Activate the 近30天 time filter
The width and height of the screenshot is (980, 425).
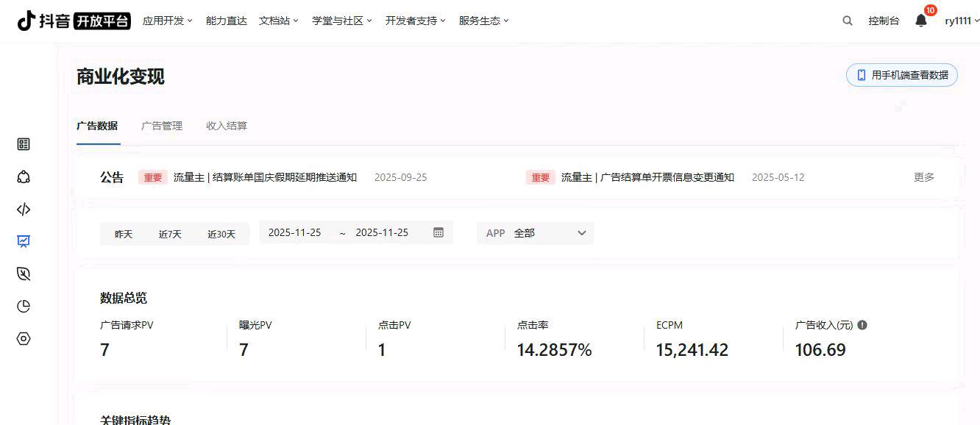click(219, 233)
